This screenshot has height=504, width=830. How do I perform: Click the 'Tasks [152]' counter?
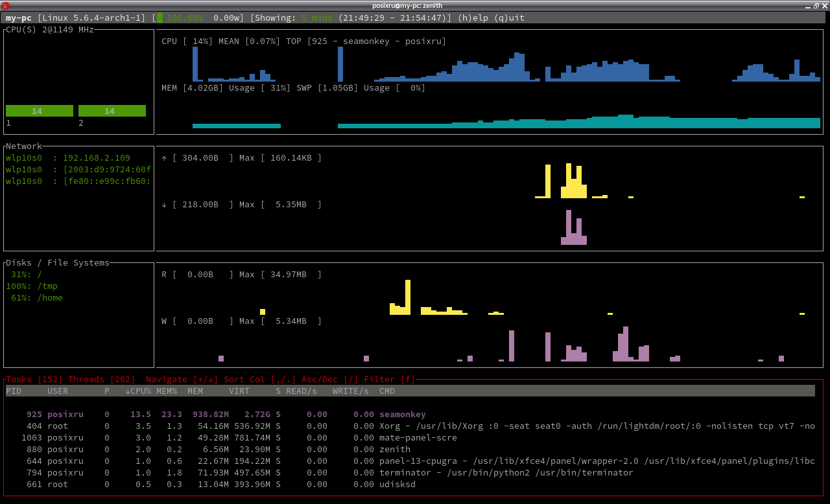click(34, 380)
